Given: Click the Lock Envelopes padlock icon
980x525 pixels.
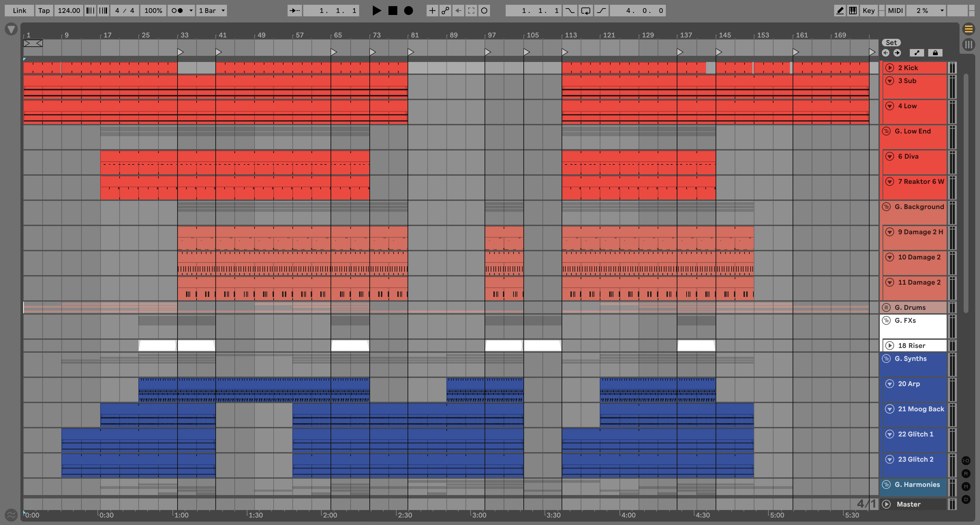Looking at the screenshot, I should point(935,53).
